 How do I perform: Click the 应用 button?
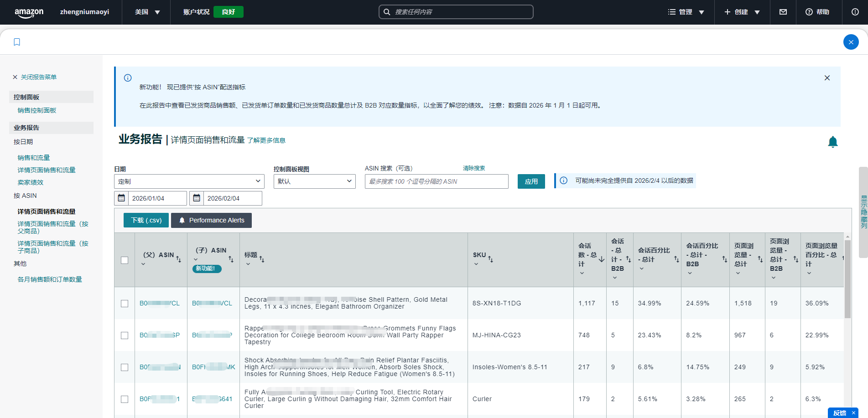[531, 181]
